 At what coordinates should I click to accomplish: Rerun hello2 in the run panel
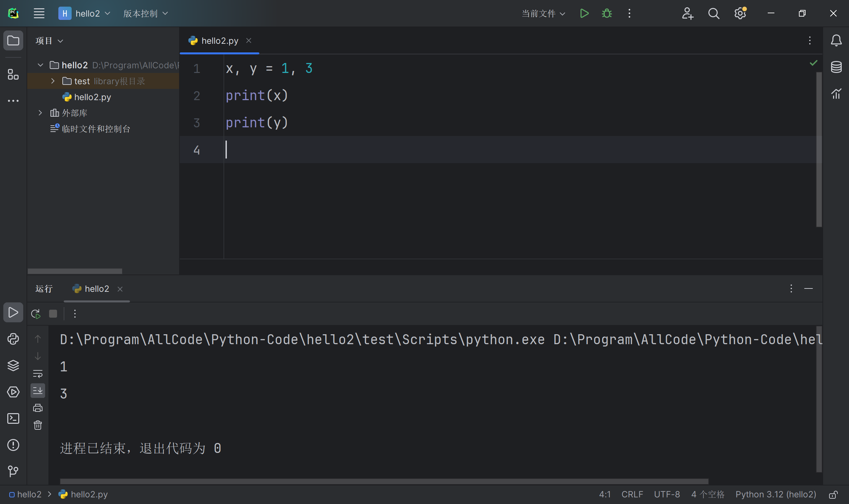click(36, 314)
